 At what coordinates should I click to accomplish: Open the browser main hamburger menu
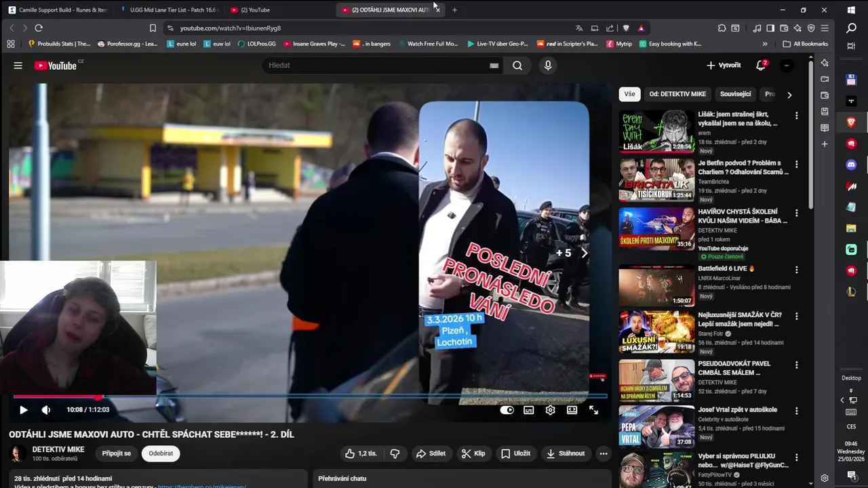(825, 28)
